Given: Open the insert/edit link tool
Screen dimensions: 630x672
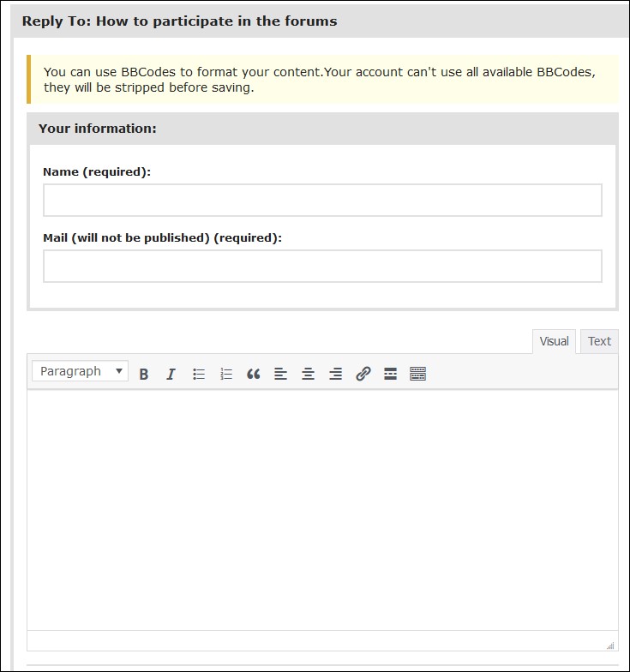Looking at the screenshot, I should 363,374.
